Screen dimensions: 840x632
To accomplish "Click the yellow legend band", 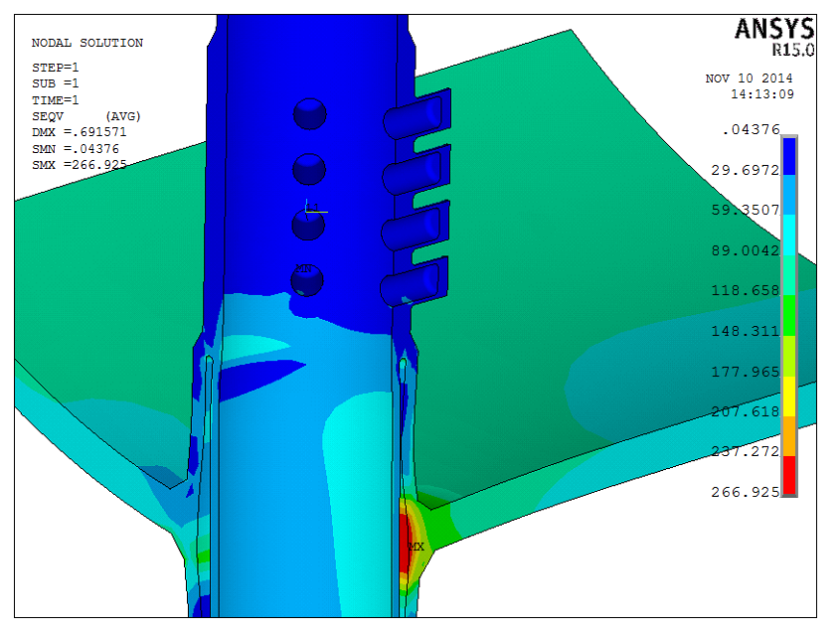I will click(789, 396).
